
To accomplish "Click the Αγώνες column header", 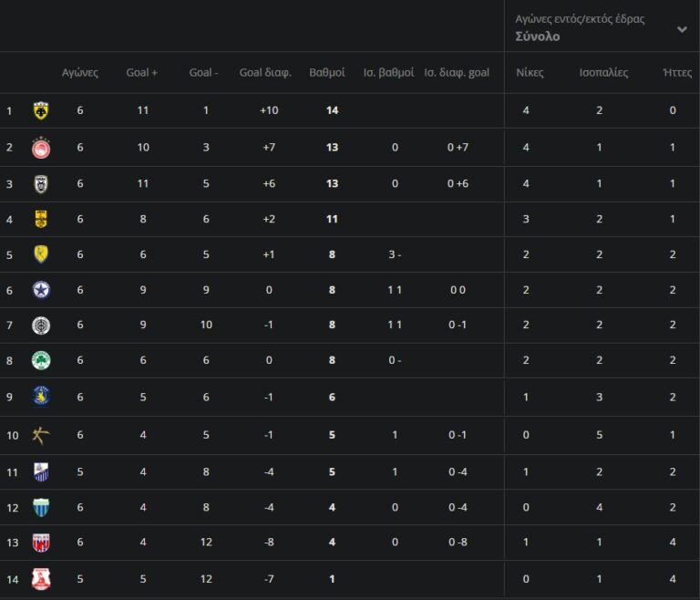I will click(80, 73).
